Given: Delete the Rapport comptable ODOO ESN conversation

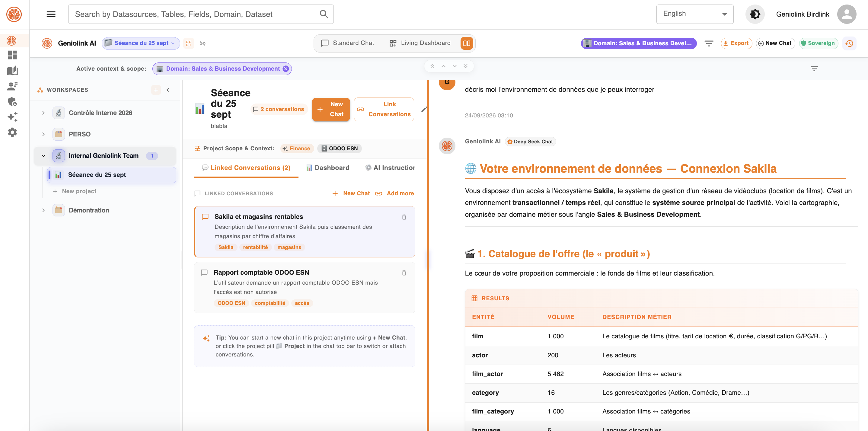Looking at the screenshot, I should tap(404, 273).
